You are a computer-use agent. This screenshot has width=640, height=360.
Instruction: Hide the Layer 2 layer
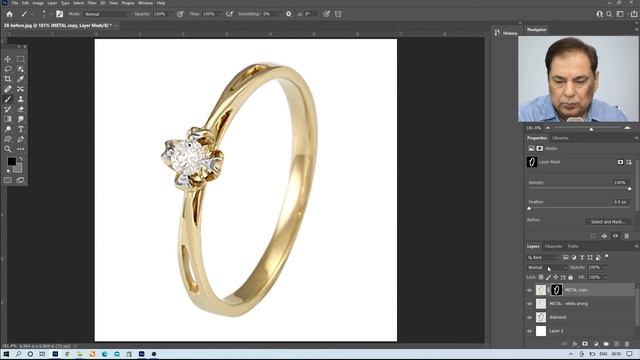pos(530,331)
